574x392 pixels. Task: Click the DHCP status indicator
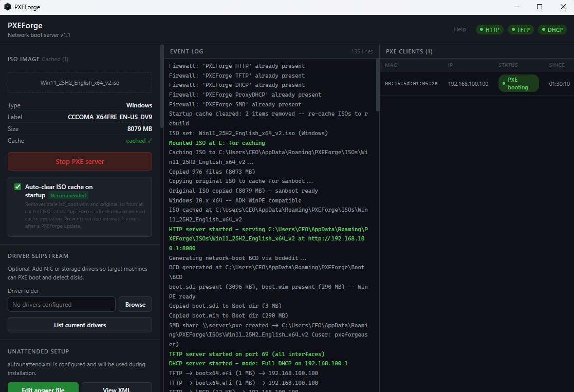tap(552, 30)
